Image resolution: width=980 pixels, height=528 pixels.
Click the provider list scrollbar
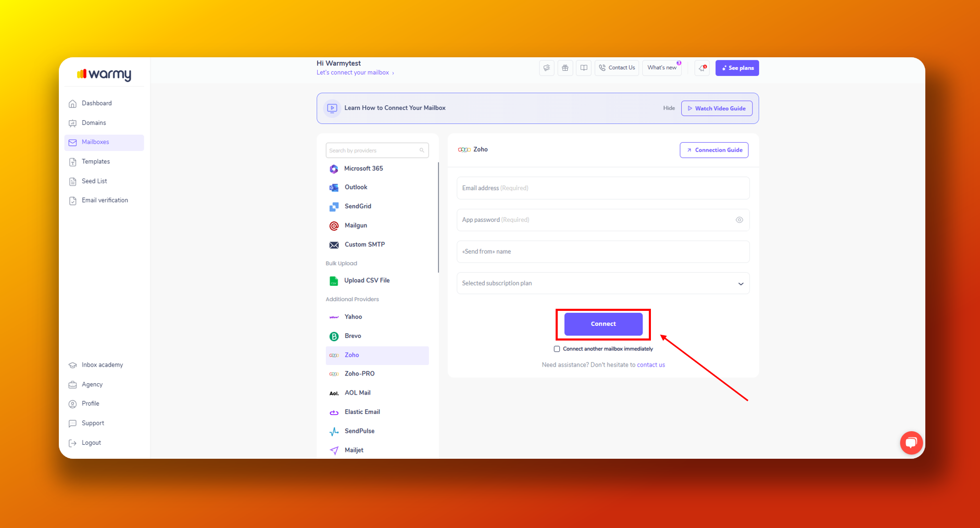[x=438, y=218]
